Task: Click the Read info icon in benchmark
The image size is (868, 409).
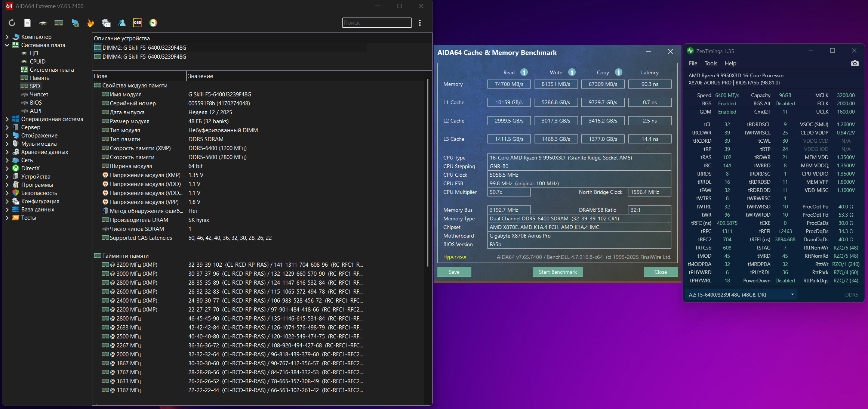Action: click(x=524, y=72)
